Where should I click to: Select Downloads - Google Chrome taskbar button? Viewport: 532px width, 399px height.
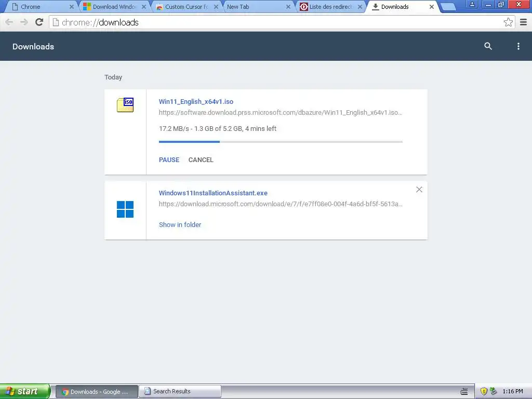click(x=96, y=392)
